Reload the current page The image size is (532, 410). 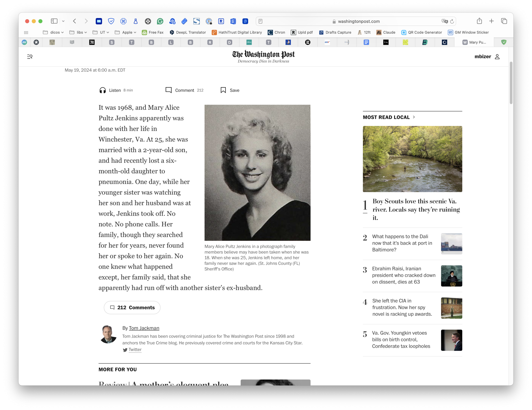[452, 21]
